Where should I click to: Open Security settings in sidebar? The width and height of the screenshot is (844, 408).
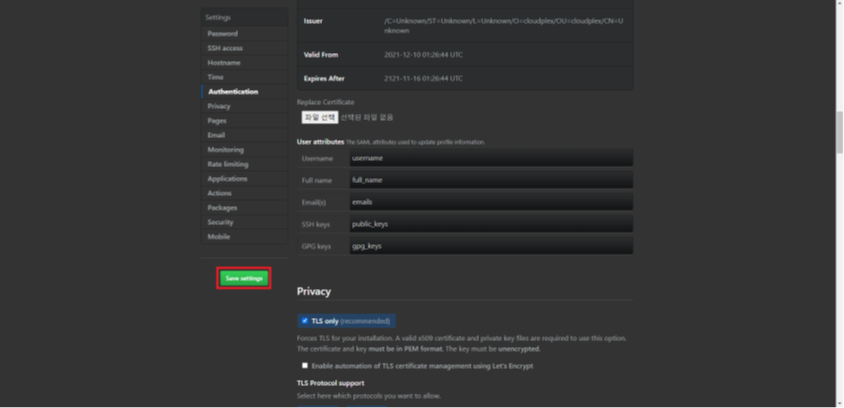[221, 222]
